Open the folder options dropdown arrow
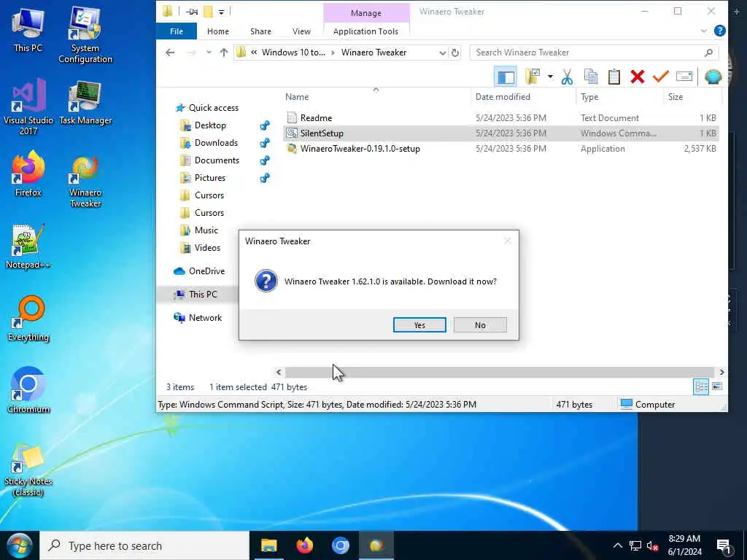747x560 pixels. point(550,77)
